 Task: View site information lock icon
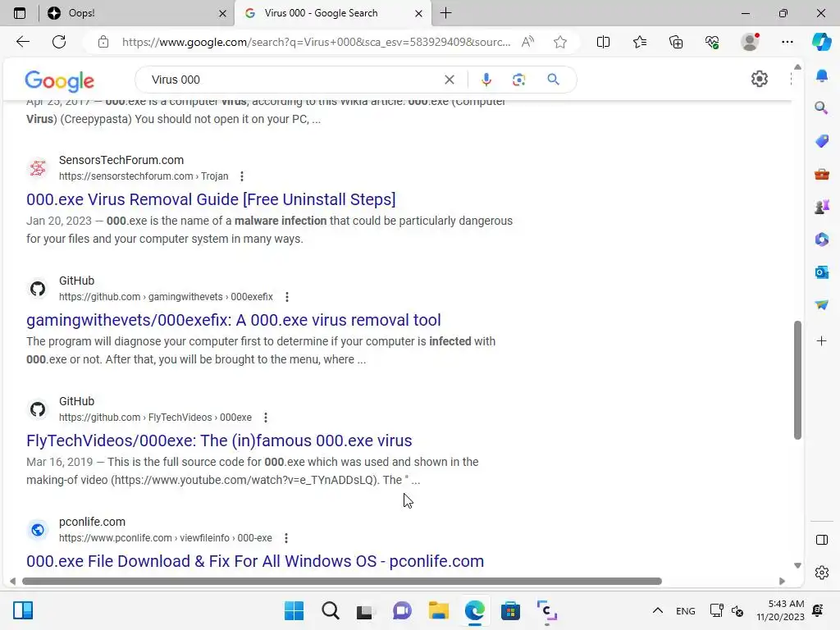click(x=103, y=42)
